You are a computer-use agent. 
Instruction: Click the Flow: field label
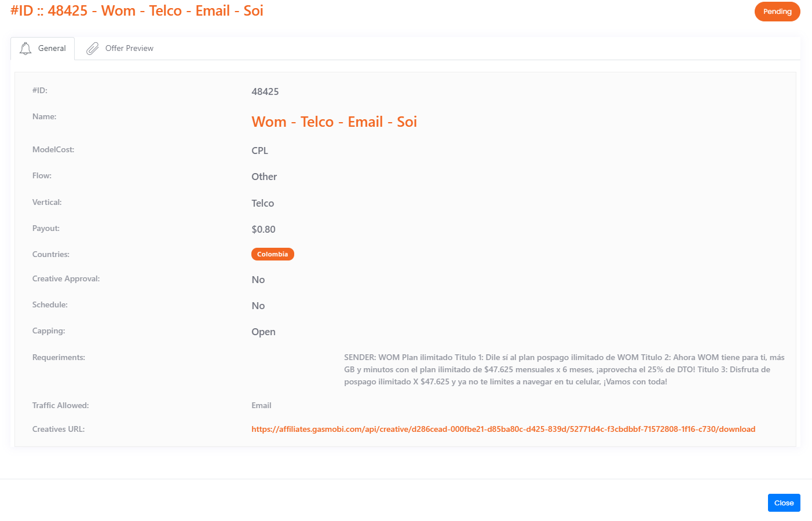point(42,175)
